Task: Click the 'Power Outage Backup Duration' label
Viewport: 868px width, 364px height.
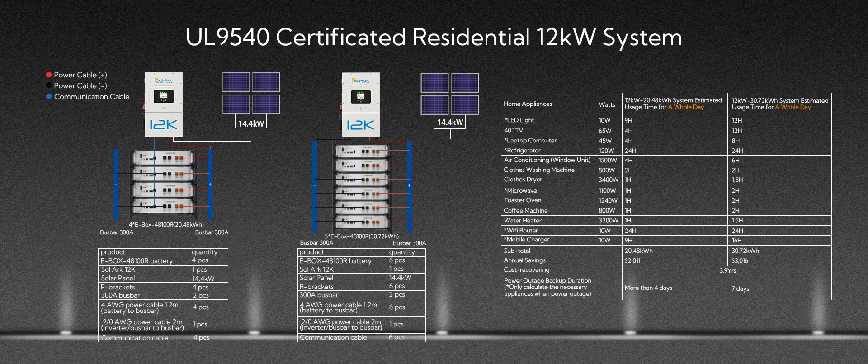Action: point(547,281)
